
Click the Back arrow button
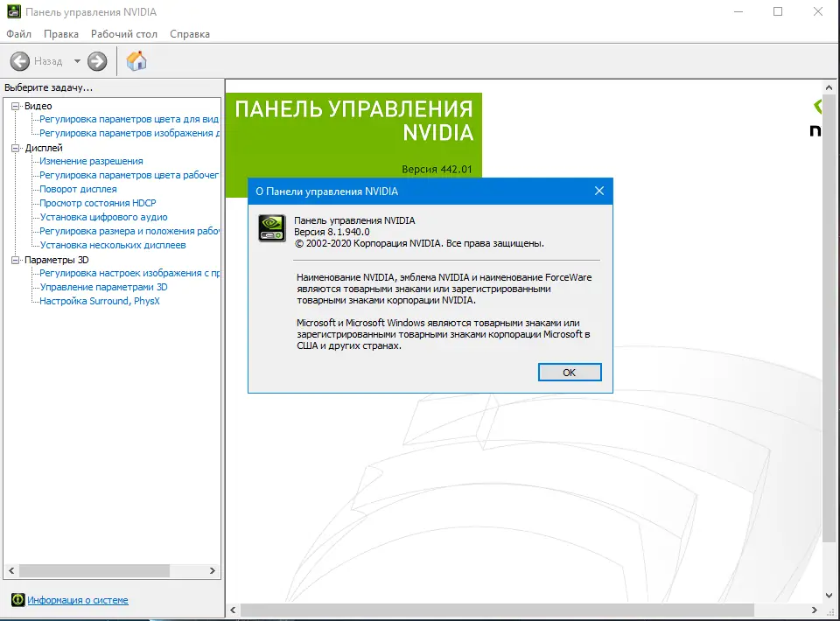[x=20, y=61]
